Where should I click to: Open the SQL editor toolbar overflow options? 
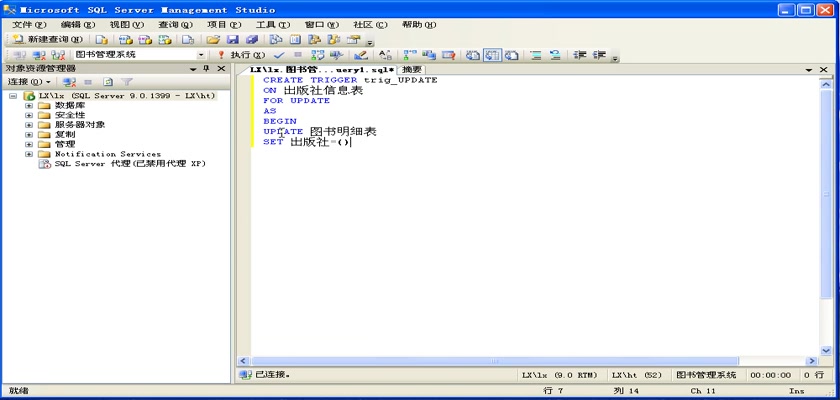click(616, 57)
